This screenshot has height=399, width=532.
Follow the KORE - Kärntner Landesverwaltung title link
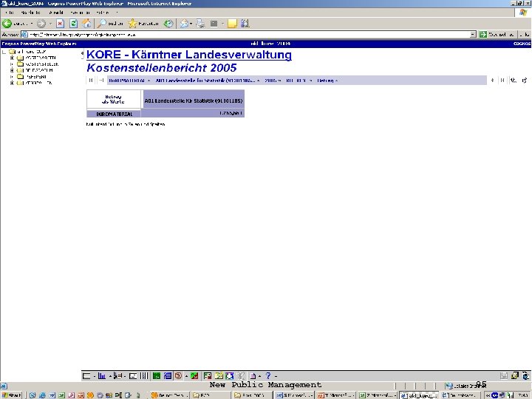(x=189, y=55)
